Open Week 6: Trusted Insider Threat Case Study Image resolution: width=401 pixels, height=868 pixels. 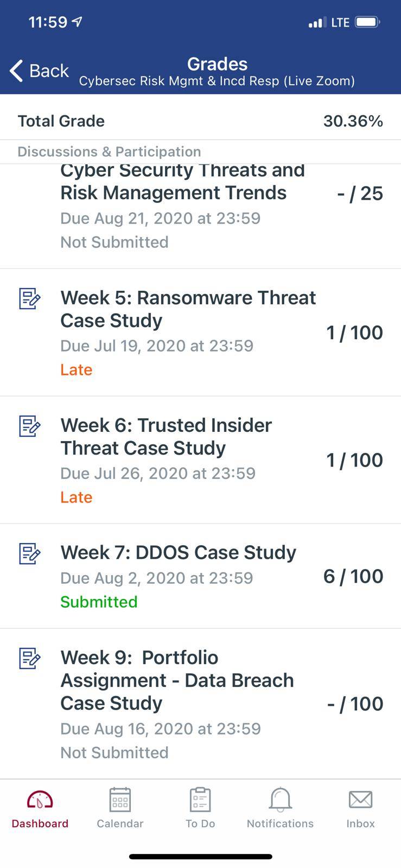(200, 460)
